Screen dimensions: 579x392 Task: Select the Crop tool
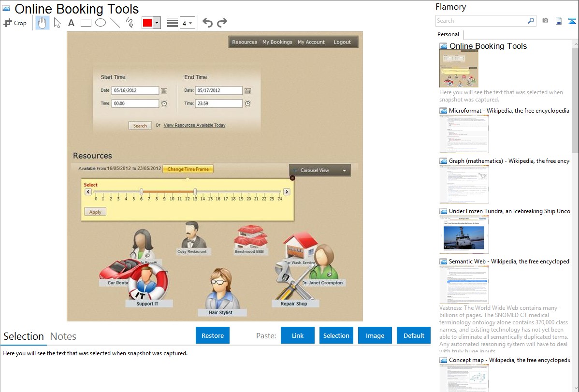15,23
